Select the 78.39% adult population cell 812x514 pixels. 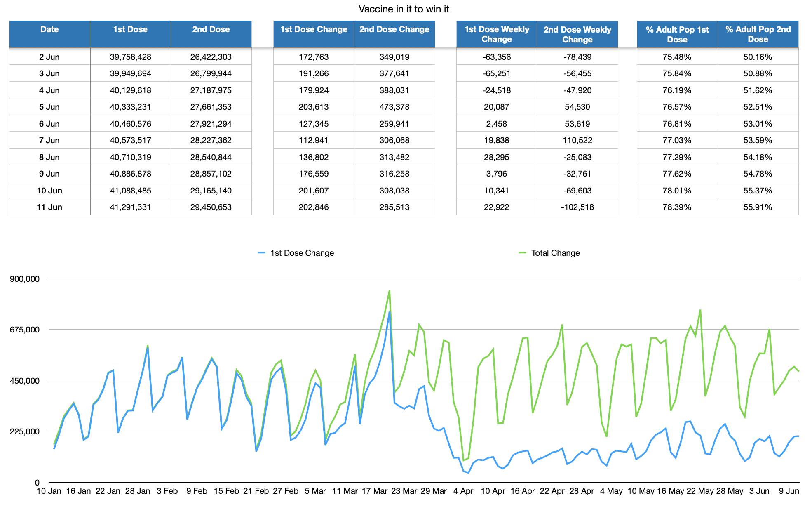(x=677, y=207)
